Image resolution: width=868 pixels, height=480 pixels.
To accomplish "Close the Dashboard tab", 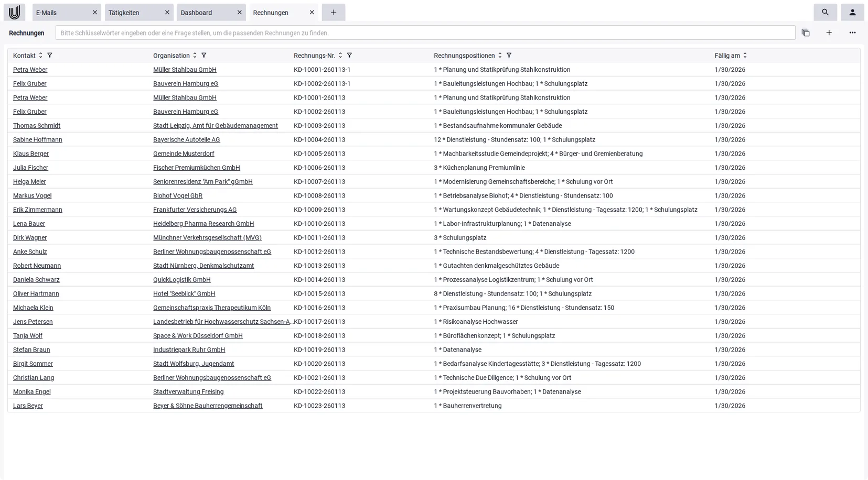I will click(x=240, y=12).
